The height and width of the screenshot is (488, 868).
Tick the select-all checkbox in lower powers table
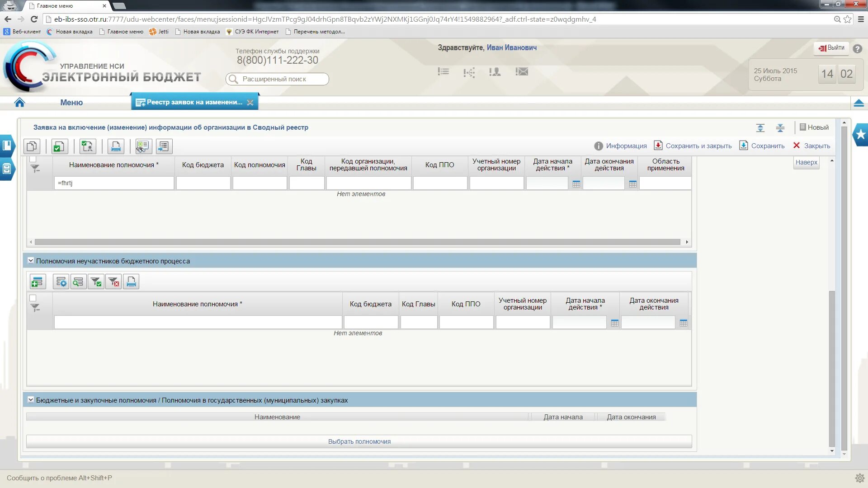[33, 298]
